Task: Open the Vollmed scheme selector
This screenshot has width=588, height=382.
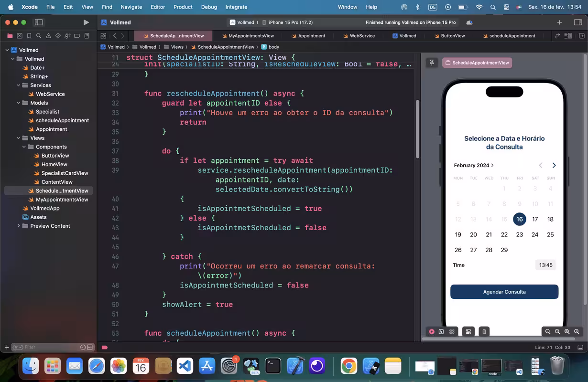Action: click(x=242, y=22)
